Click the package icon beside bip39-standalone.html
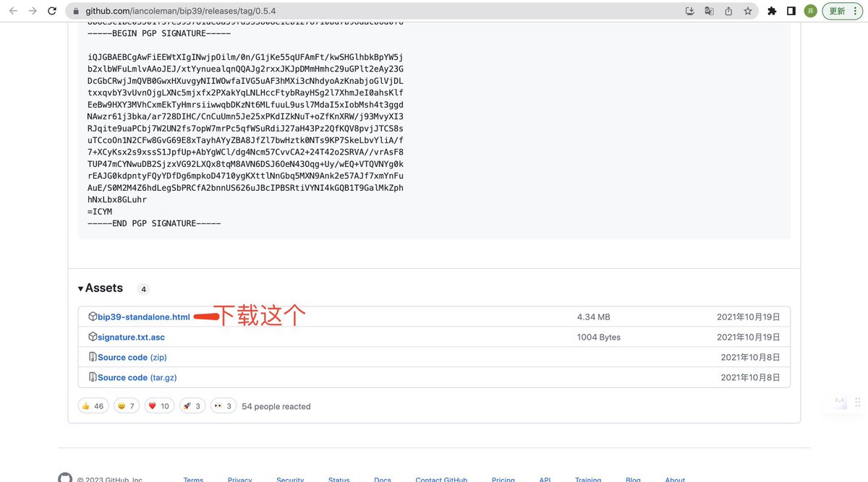The image size is (868, 482). 93,317
